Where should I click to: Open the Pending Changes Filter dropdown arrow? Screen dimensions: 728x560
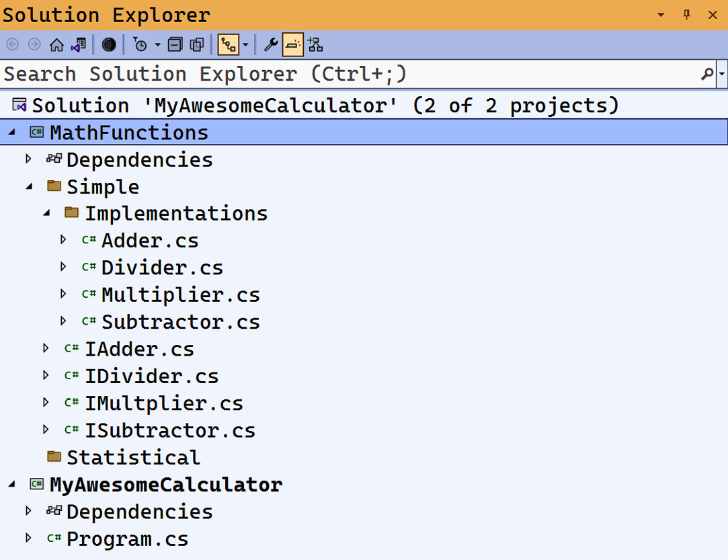(157, 45)
